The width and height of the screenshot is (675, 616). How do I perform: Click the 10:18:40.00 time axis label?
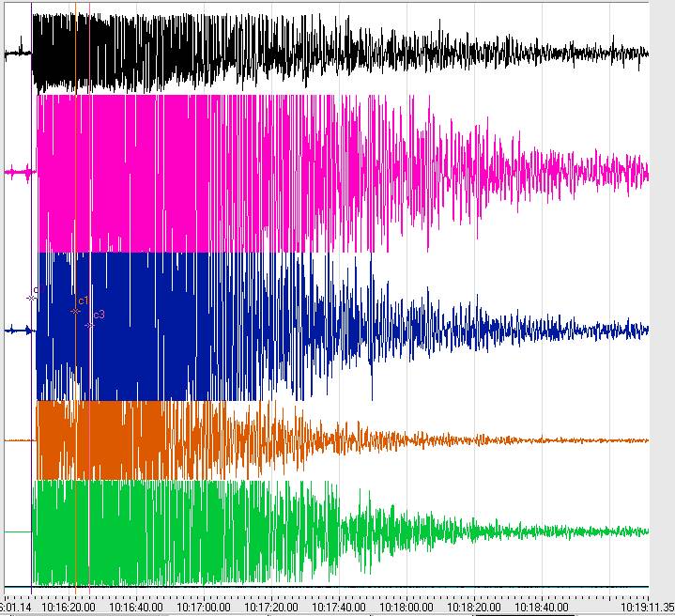tap(542, 608)
